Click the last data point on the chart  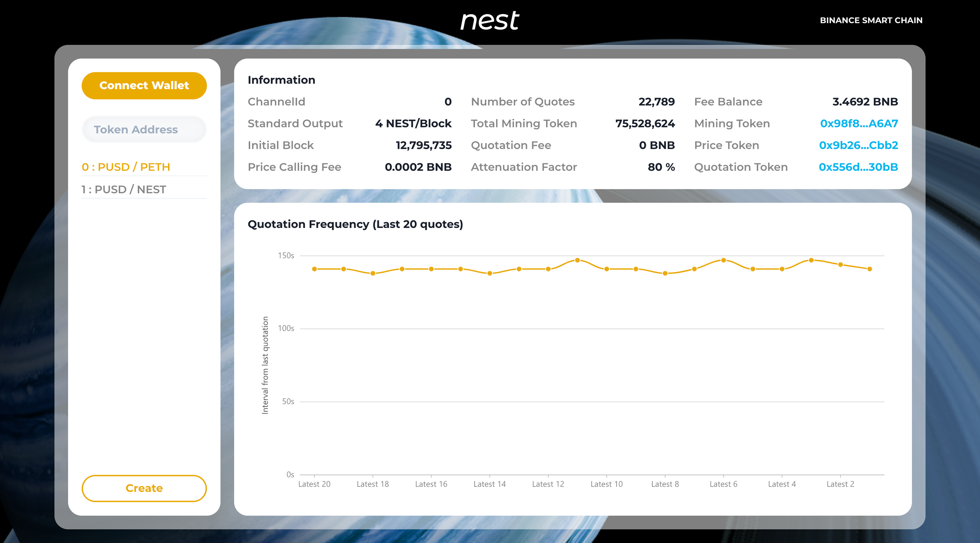[870, 269]
